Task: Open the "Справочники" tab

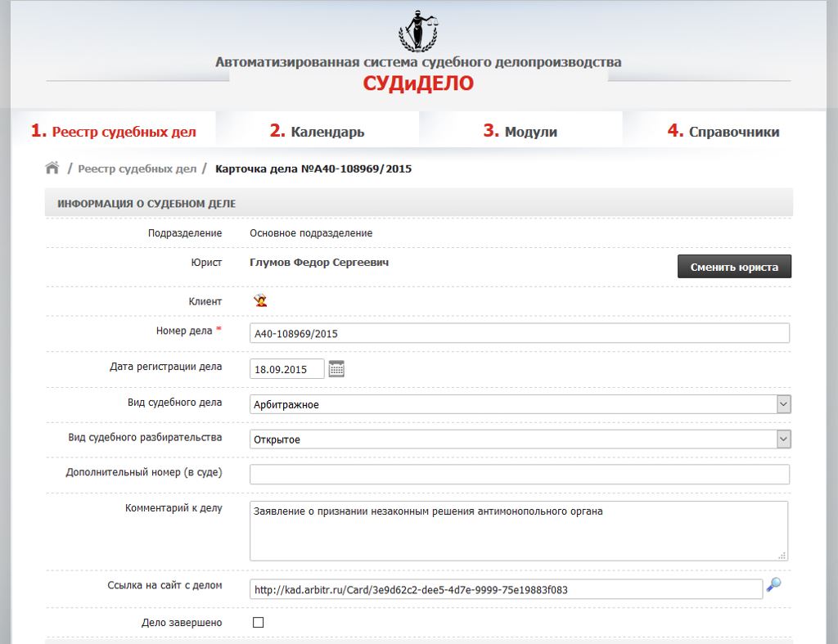Action: click(x=723, y=131)
